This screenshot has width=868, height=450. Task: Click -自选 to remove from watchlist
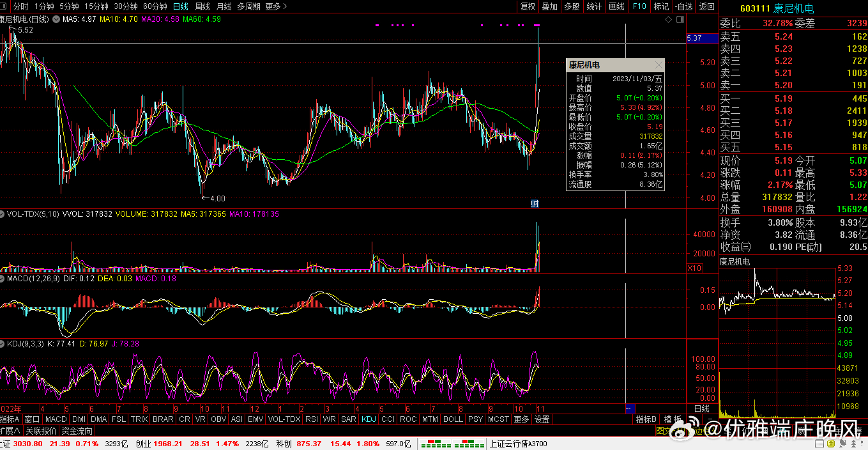pyautogui.click(x=684, y=6)
